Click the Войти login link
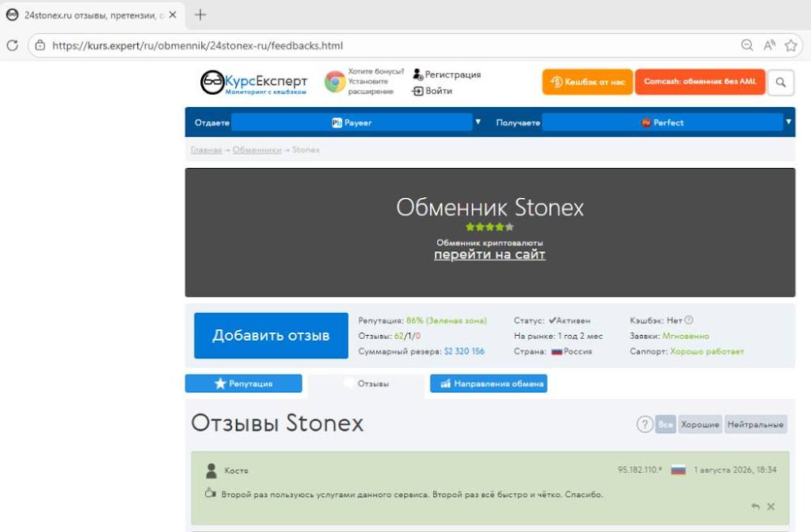Viewport: 811px width, 532px height. (432, 91)
